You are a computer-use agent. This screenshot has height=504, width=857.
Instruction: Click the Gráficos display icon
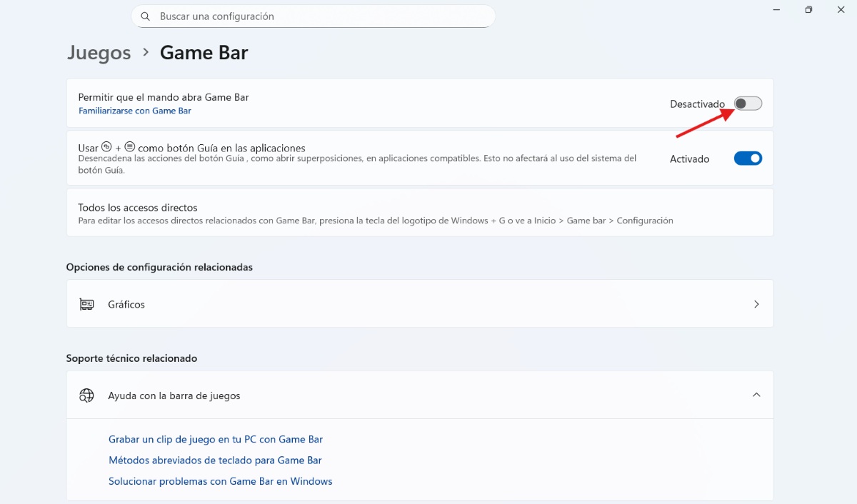click(x=86, y=303)
